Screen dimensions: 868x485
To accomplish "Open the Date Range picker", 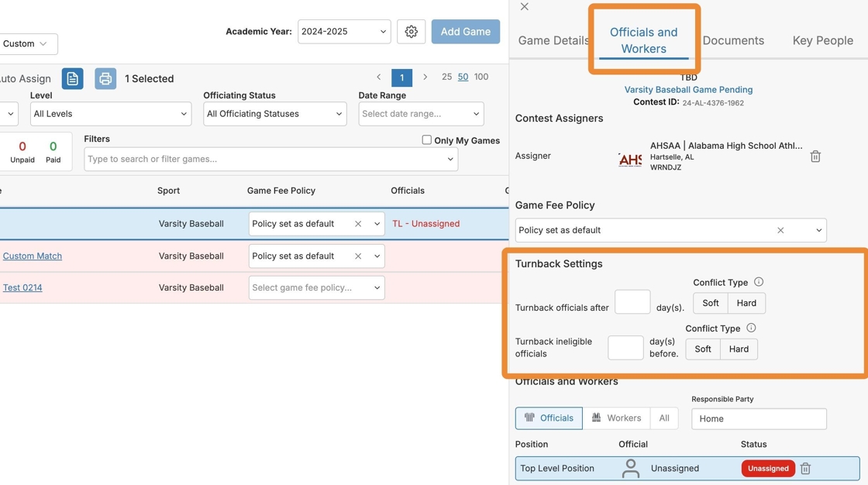I will click(x=421, y=114).
